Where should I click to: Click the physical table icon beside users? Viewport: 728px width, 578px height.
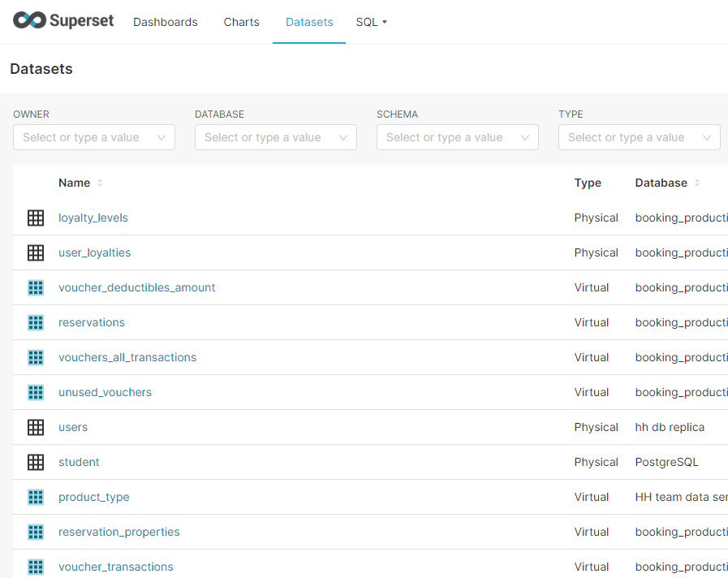[36, 427]
